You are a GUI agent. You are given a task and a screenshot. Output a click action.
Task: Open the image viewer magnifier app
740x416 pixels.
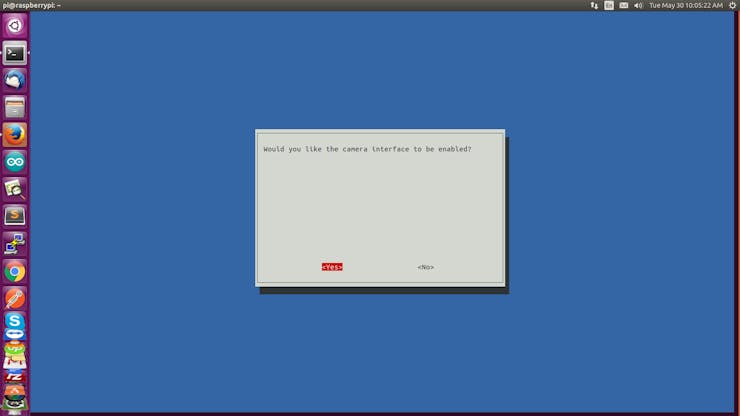click(15, 189)
